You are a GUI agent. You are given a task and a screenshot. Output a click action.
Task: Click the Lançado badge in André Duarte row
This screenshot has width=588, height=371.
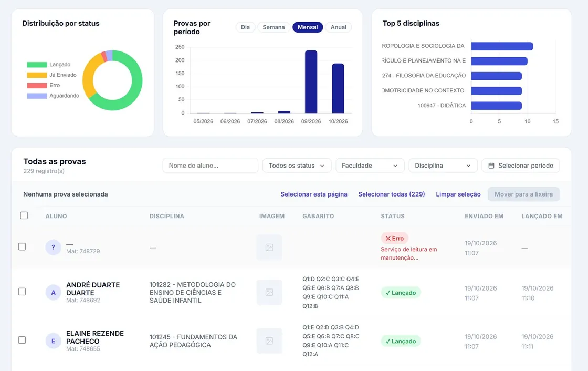point(401,293)
